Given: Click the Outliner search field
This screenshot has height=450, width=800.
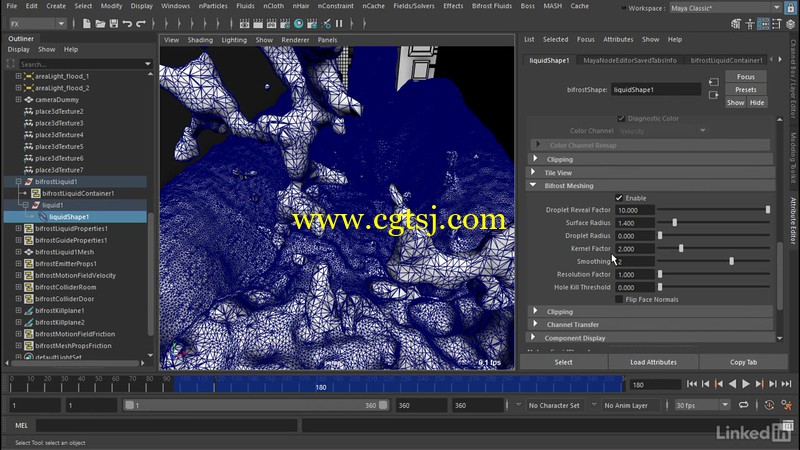Looking at the screenshot, I should pos(85,64).
